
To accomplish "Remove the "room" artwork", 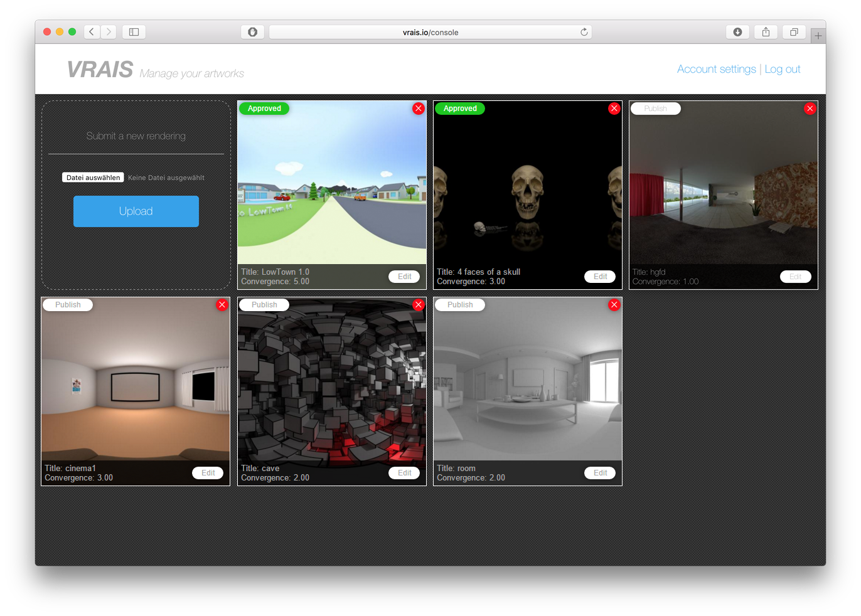I will coord(614,304).
